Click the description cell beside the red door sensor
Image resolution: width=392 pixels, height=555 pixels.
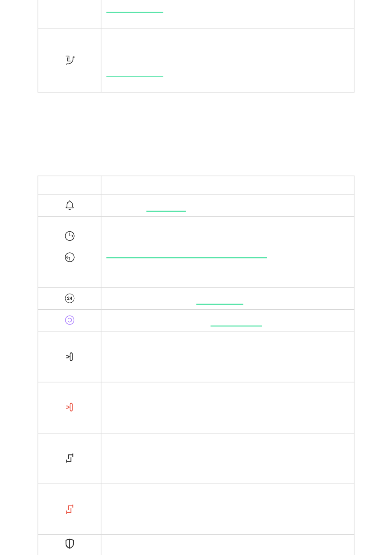[228, 408]
